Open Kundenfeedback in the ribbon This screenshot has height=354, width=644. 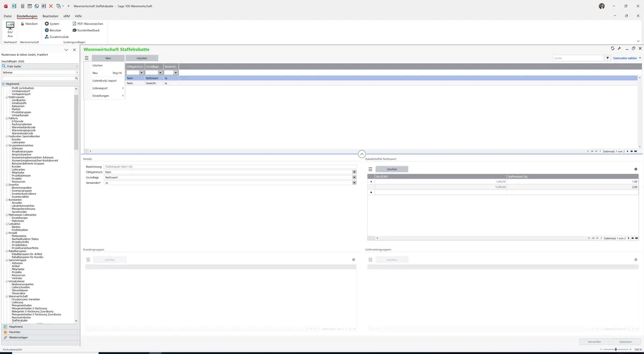86,30
